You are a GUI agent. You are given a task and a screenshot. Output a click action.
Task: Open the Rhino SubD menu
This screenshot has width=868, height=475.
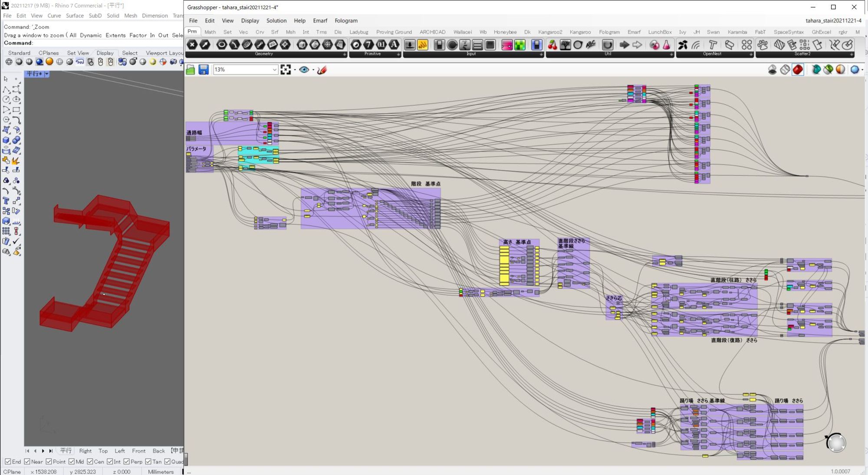[95, 16]
